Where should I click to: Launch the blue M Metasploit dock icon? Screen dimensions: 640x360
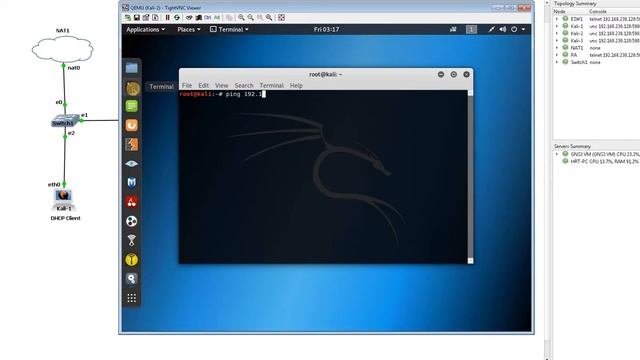pos(131,182)
